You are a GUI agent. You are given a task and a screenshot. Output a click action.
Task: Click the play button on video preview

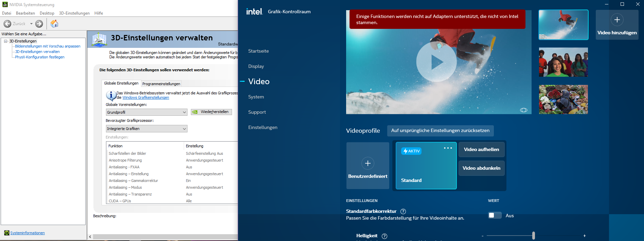436,62
